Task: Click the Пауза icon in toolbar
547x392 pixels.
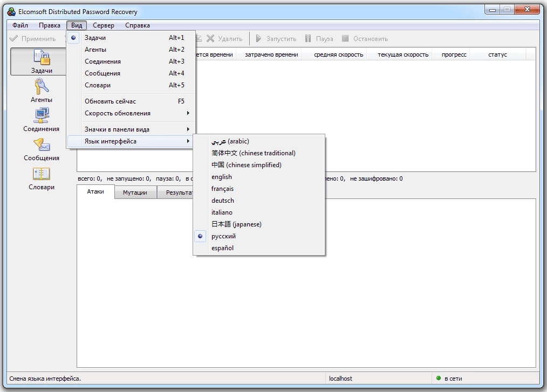Action: click(307, 38)
